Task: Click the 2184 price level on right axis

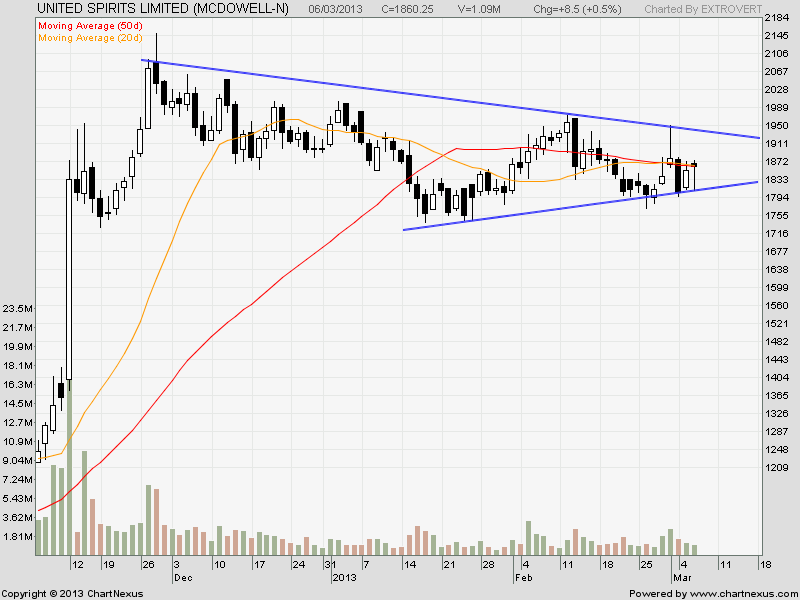Action: point(776,20)
